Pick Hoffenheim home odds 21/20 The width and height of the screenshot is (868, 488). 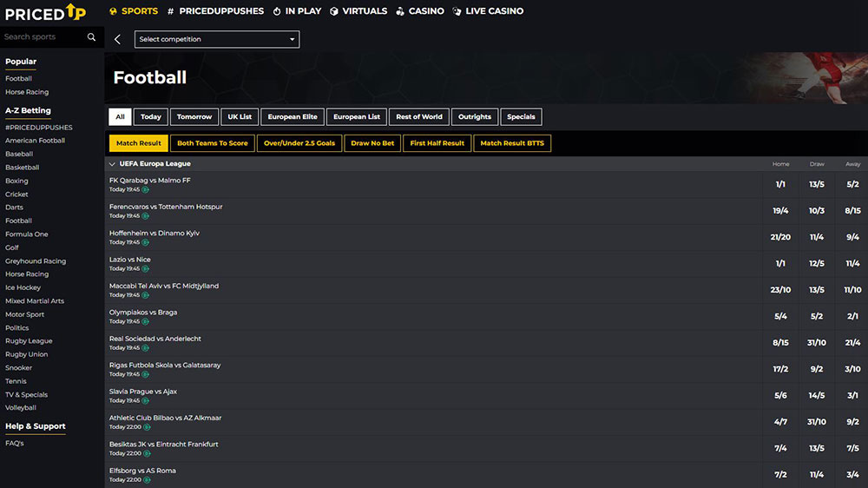(780, 237)
